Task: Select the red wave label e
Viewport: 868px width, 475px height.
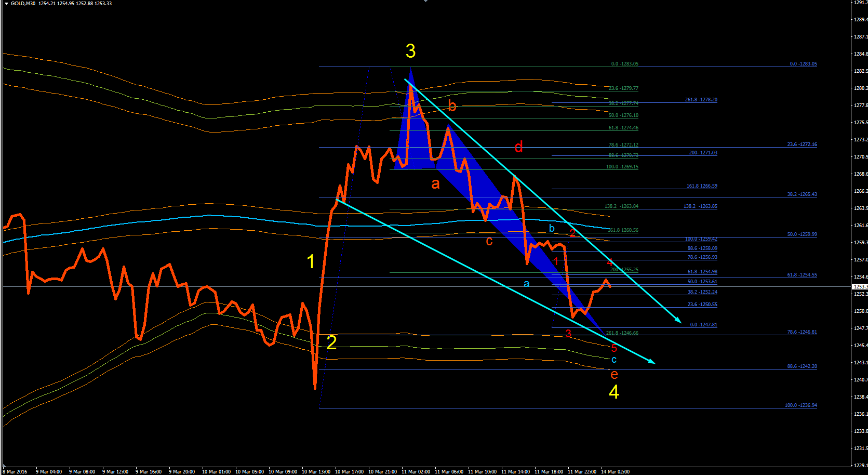Action: pyautogui.click(x=614, y=374)
